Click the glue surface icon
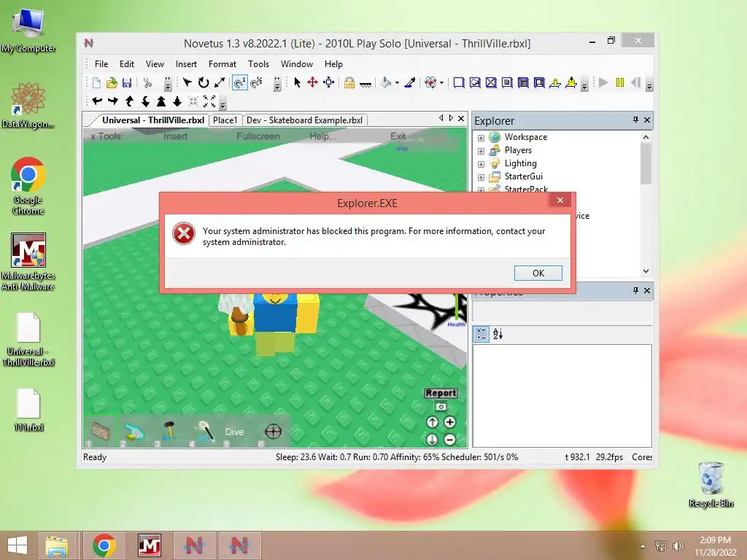This screenshot has width=747, height=560. 475,83
